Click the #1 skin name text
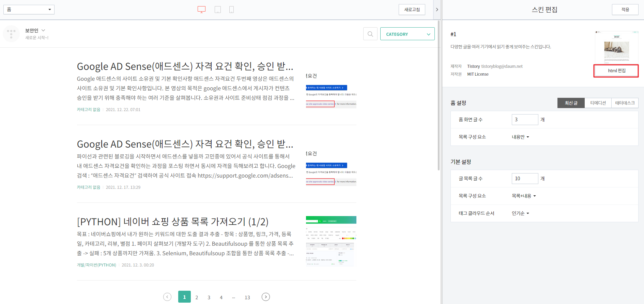The width and height of the screenshot is (644, 304). pos(453,34)
